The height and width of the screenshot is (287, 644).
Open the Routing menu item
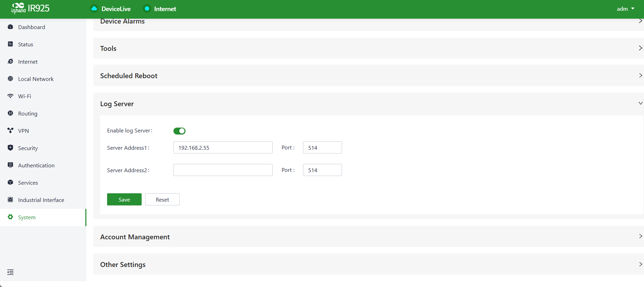coord(43,113)
